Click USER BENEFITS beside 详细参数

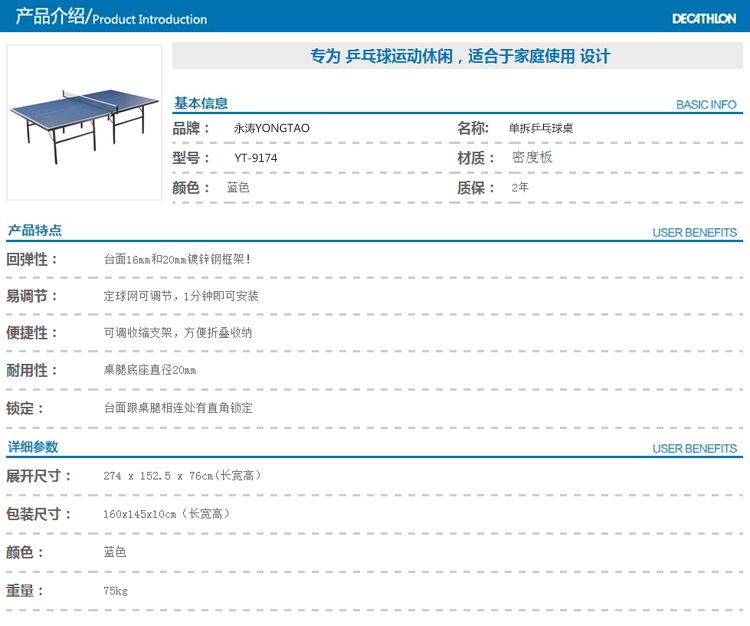pos(695,449)
